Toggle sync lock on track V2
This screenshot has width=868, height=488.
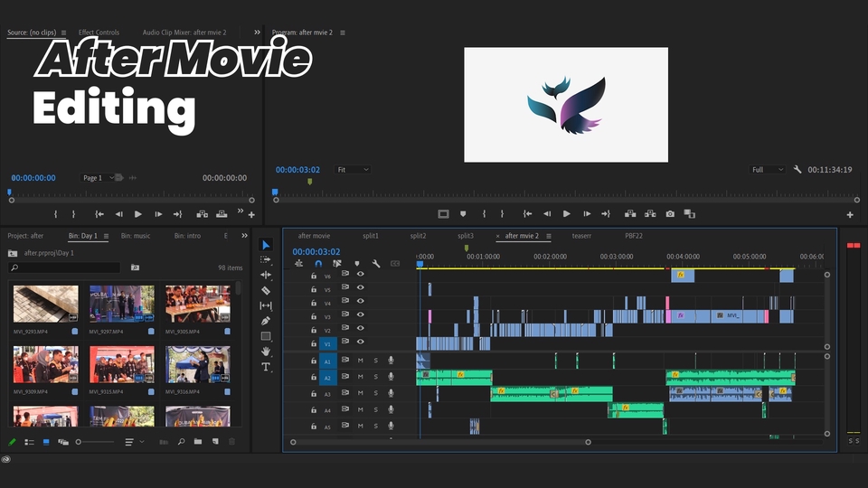tap(344, 328)
